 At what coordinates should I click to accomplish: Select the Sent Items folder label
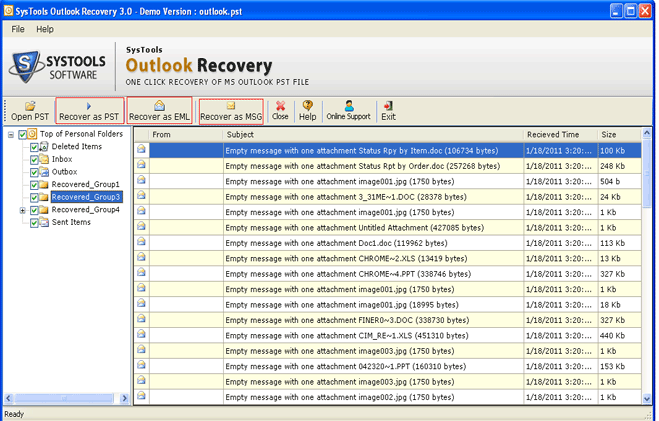point(71,222)
